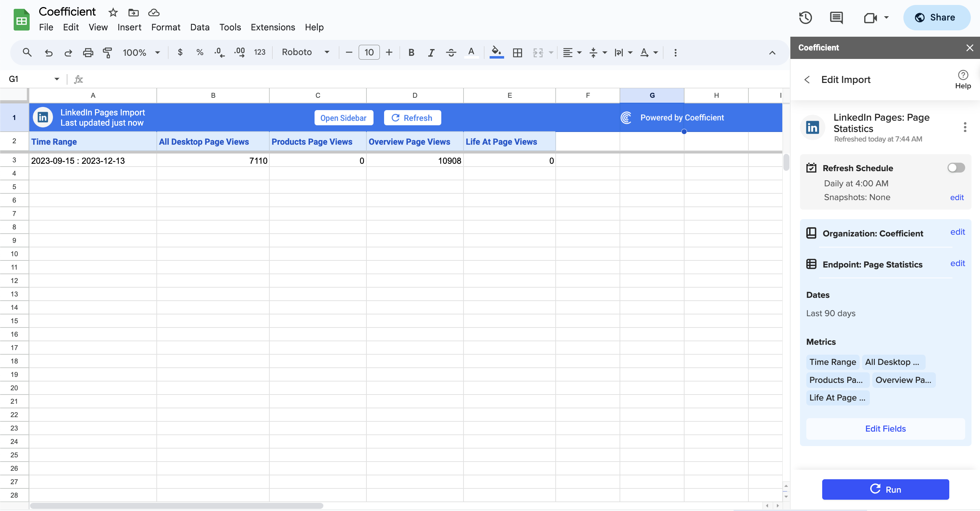The image size is (980, 511).
Task: Open the fill color tool
Action: pos(496,53)
